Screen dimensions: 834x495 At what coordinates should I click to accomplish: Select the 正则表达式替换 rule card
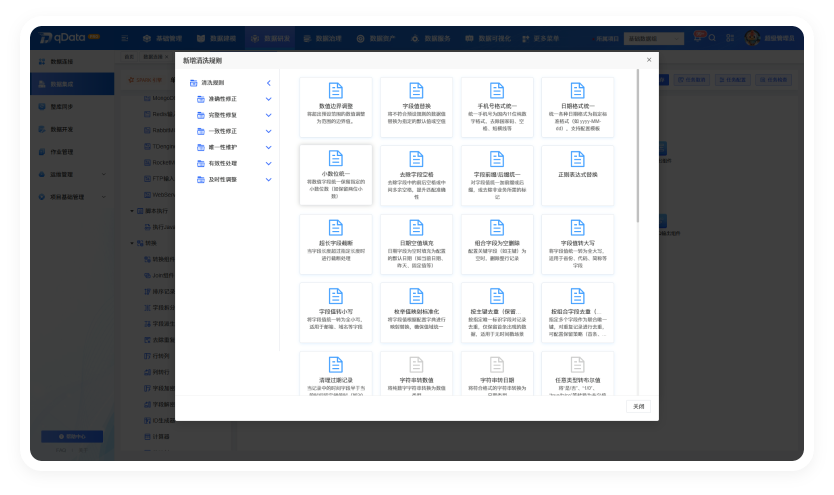coord(578,175)
